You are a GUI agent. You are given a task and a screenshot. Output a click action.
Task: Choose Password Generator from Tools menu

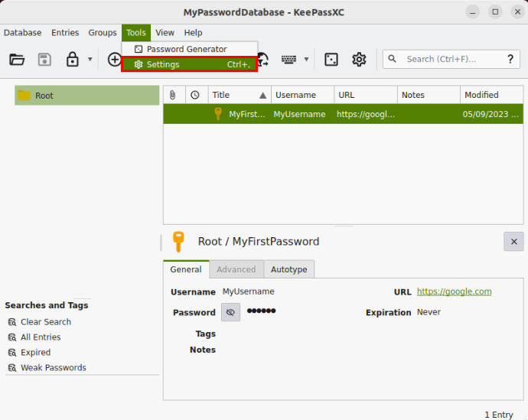pos(190,49)
